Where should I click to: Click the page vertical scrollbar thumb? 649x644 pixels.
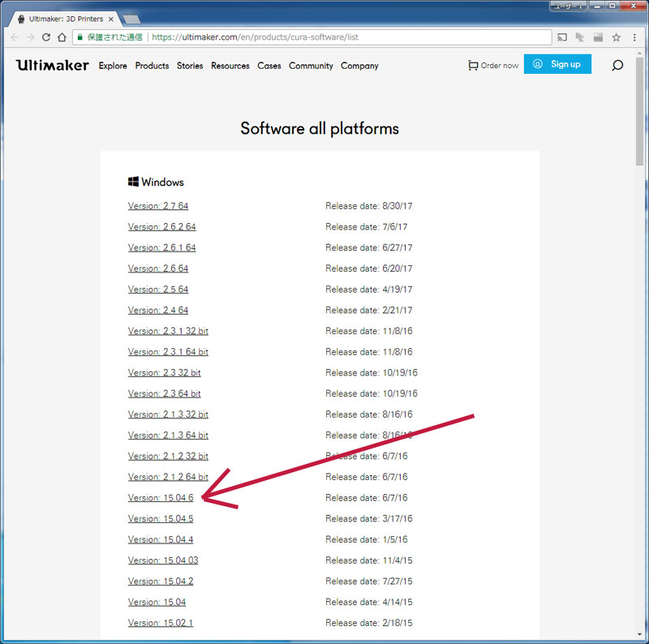coord(639,112)
